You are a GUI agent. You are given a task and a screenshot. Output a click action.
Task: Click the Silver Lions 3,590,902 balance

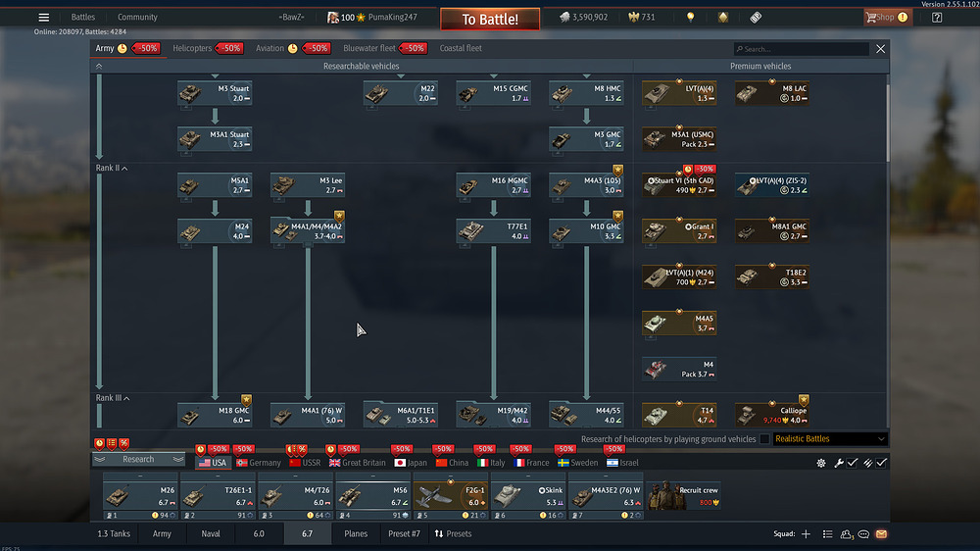583,18
